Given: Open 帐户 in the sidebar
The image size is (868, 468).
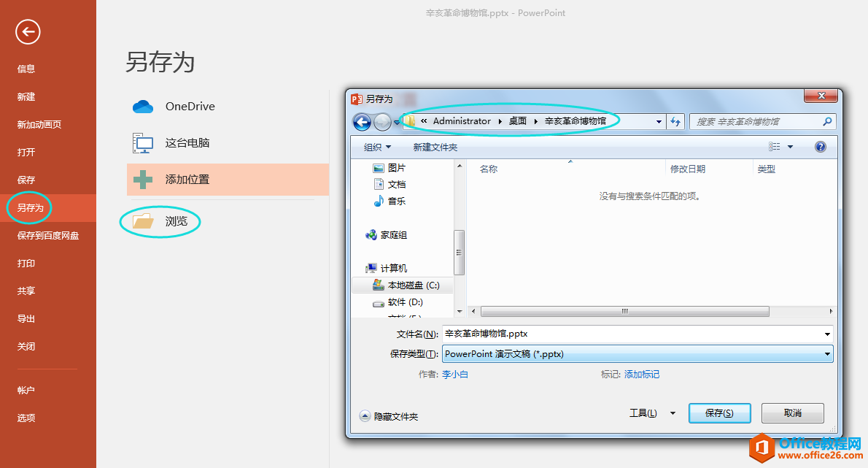Looking at the screenshot, I should click(x=26, y=390).
